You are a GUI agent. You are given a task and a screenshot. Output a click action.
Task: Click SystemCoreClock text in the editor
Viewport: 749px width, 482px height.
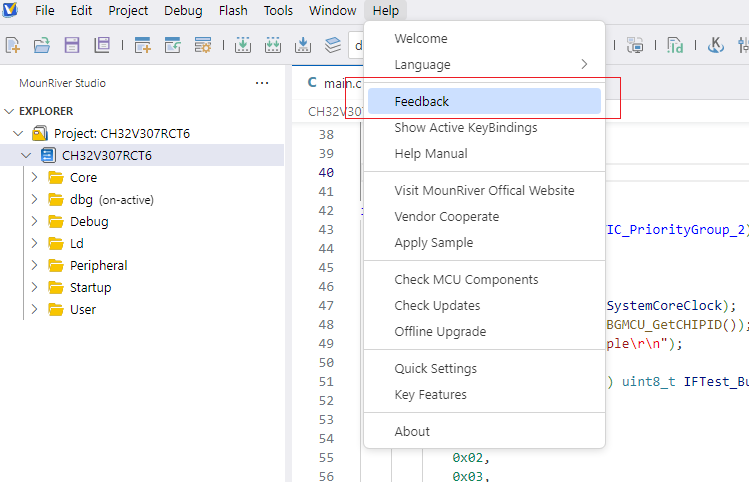coord(664,305)
